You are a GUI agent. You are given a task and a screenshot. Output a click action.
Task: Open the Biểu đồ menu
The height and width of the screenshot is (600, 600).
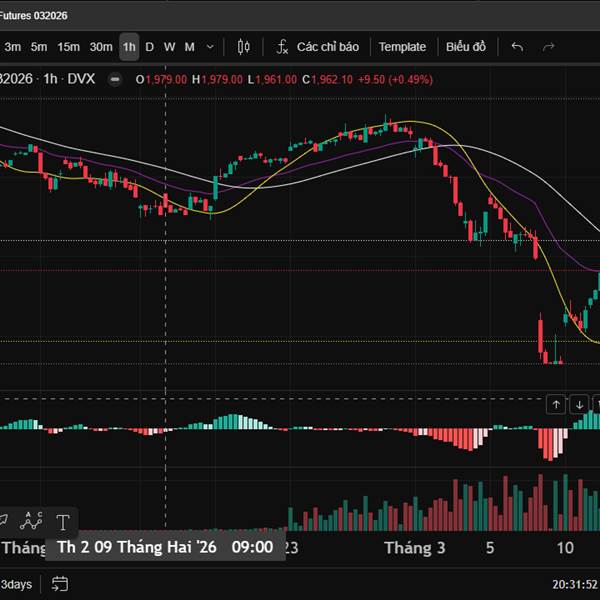point(466,47)
